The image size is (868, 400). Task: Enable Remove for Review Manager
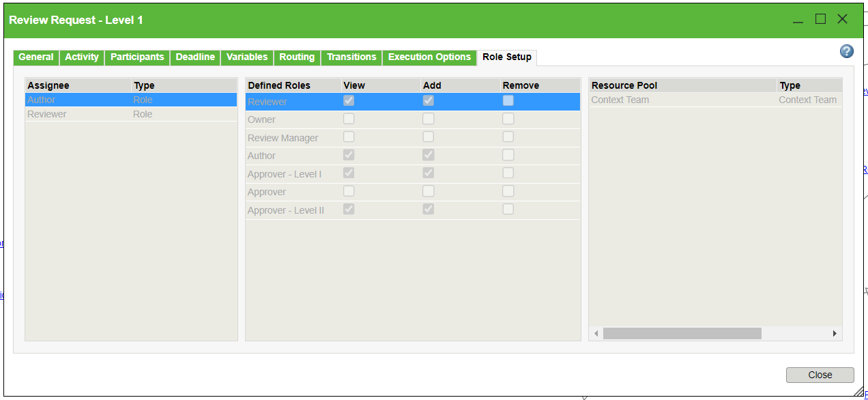(x=508, y=136)
